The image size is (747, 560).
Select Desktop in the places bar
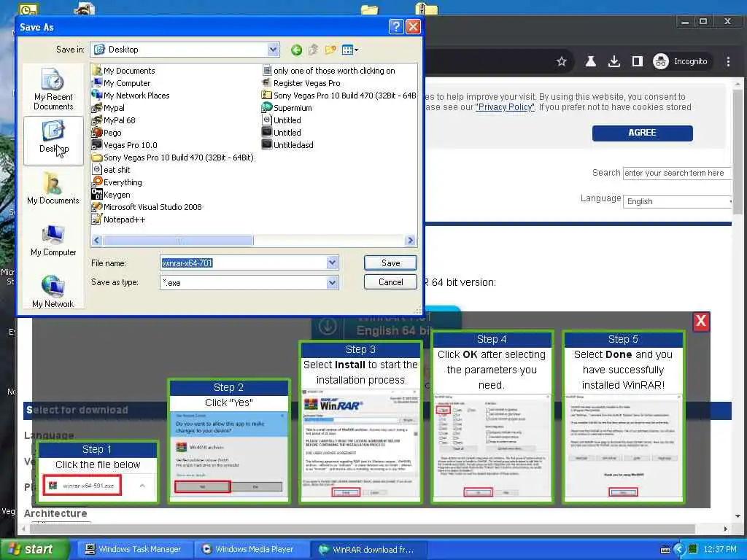click(x=53, y=139)
